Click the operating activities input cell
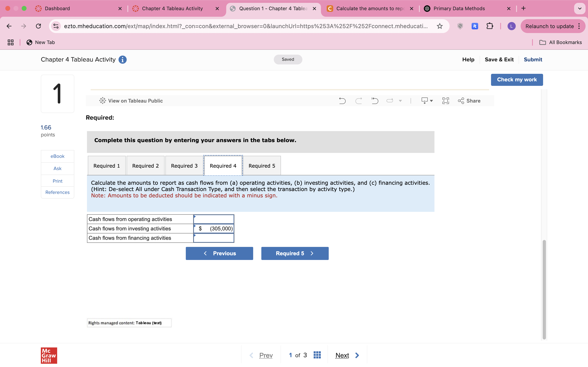Image resolution: width=588 pixels, height=367 pixels. pos(214,219)
